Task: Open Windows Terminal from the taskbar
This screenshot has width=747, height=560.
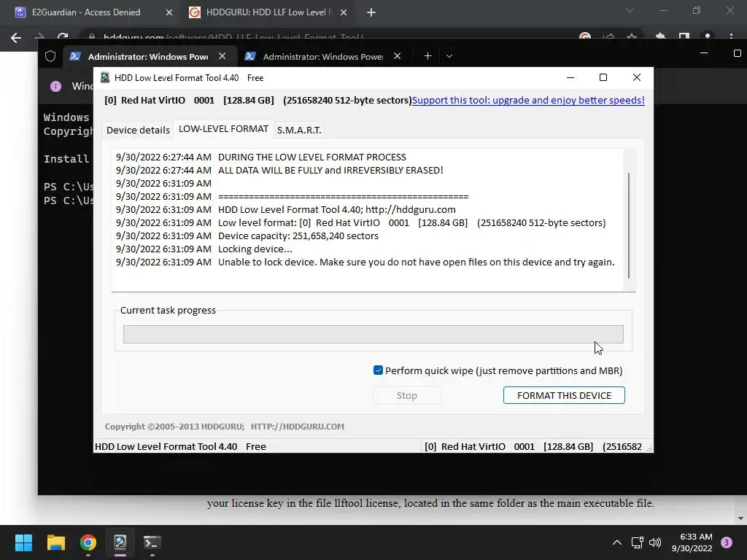Action: 152,542
